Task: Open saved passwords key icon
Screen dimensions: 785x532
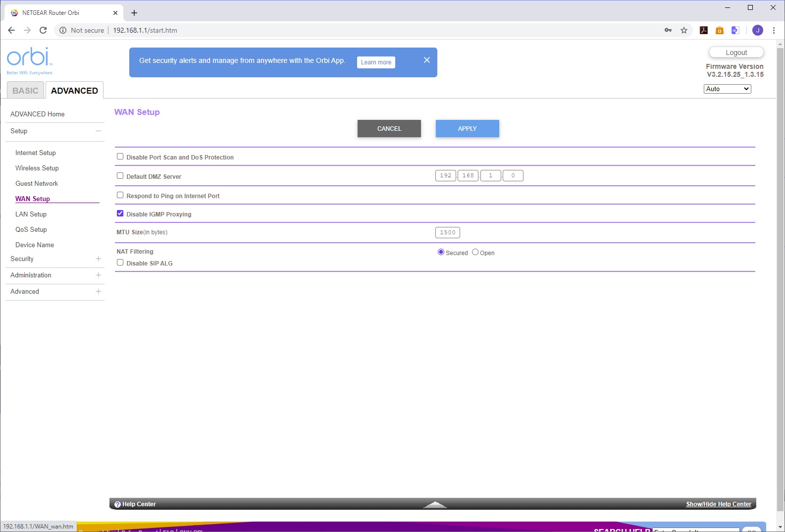Action: [x=668, y=30]
